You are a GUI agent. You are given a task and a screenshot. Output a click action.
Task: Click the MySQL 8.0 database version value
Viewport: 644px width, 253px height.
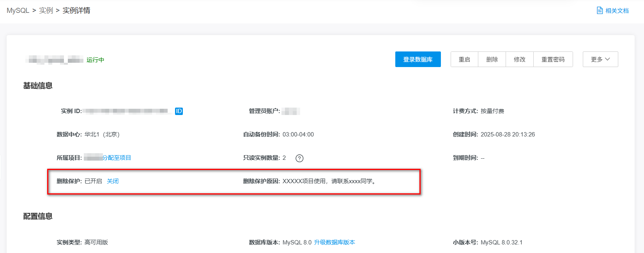tap(297, 242)
